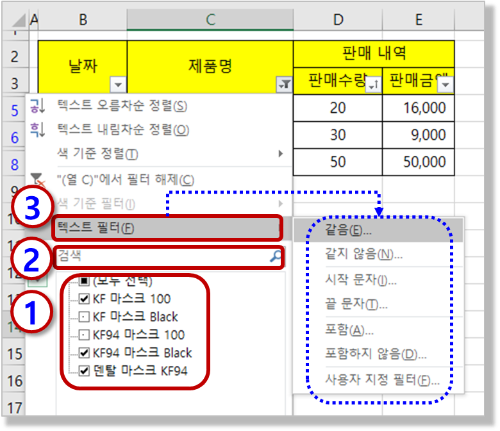Click cell with value 16,000
This screenshot has width=500, height=431.
pos(419,108)
